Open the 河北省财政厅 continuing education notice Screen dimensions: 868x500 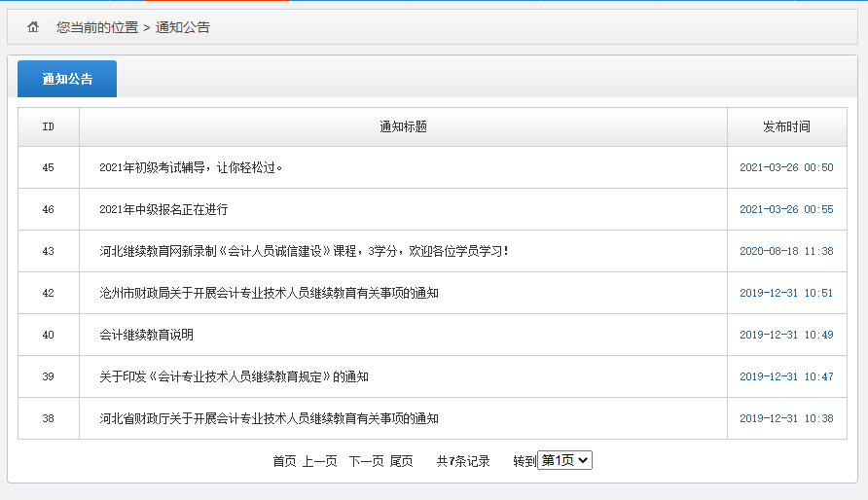click(269, 418)
